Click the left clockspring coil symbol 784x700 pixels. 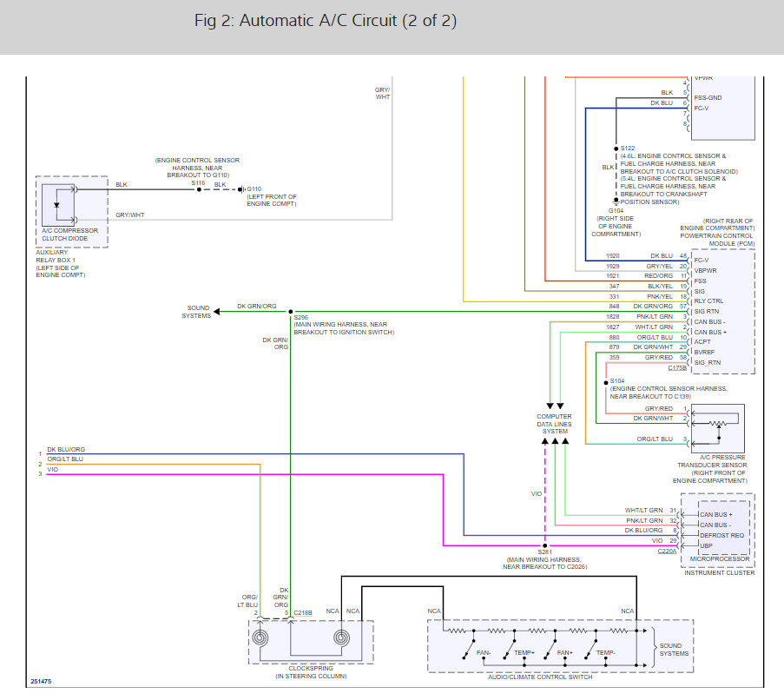[x=260, y=640]
